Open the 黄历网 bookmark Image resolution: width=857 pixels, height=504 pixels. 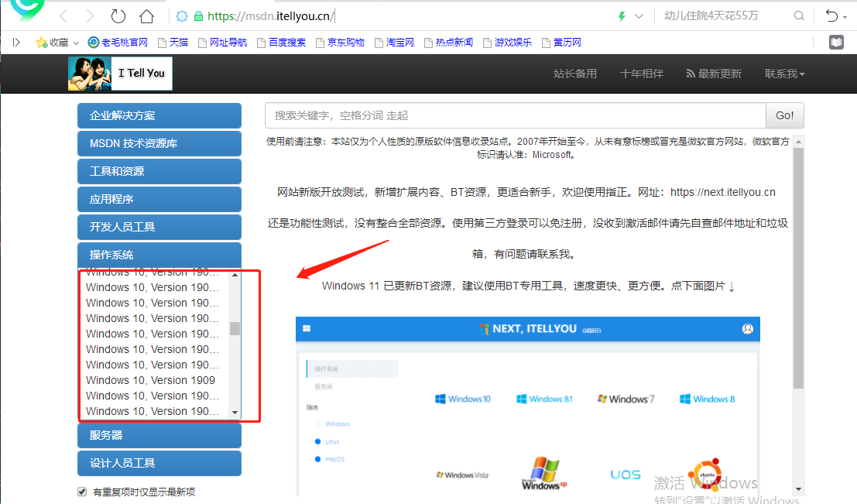561,42
